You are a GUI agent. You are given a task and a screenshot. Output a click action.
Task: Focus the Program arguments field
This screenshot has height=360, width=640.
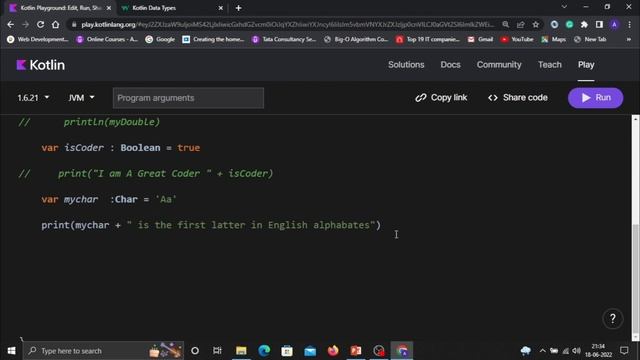coord(188,98)
